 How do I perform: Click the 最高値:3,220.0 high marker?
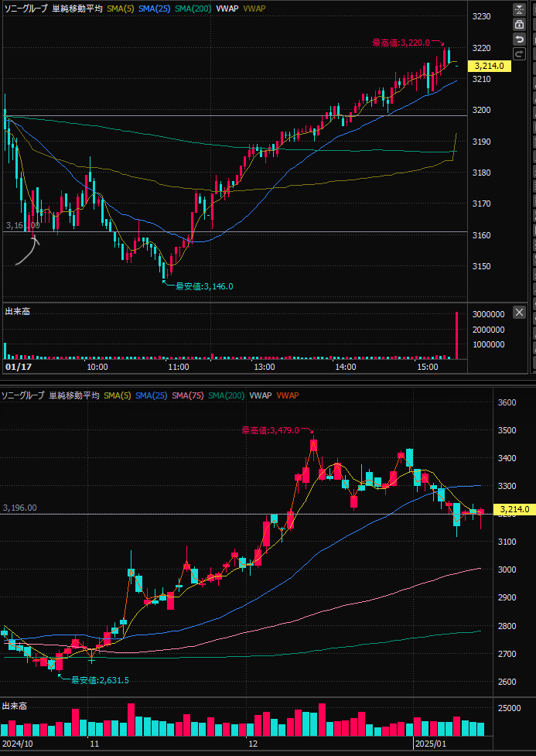coord(401,43)
